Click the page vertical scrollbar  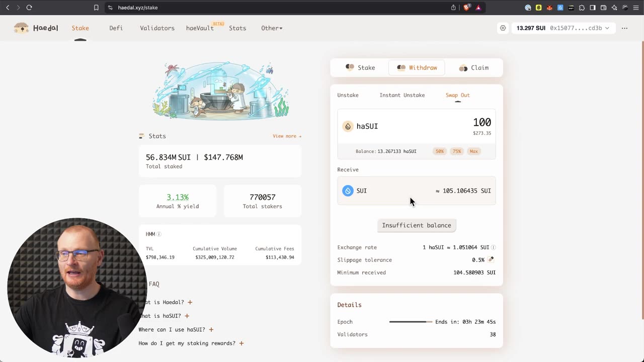[642, 180]
